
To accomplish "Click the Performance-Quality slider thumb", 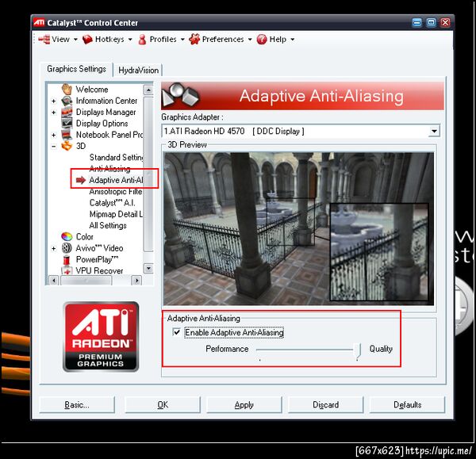I will tap(358, 351).
